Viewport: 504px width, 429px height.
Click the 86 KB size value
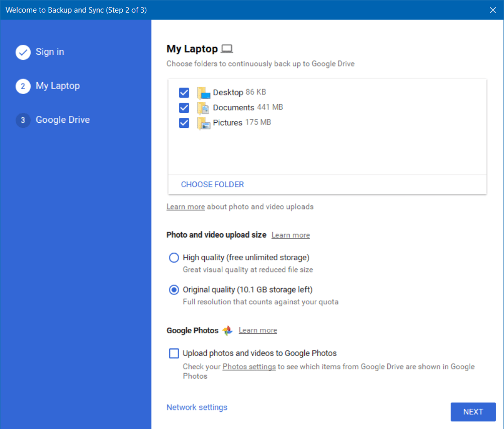pyautogui.click(x=256, y=92)
